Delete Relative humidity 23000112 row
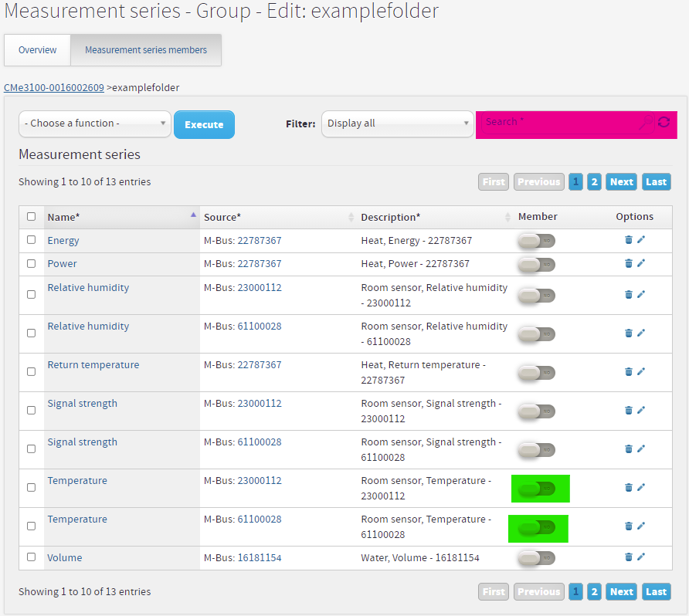The image size is (689, 616). tap(628, 295)
